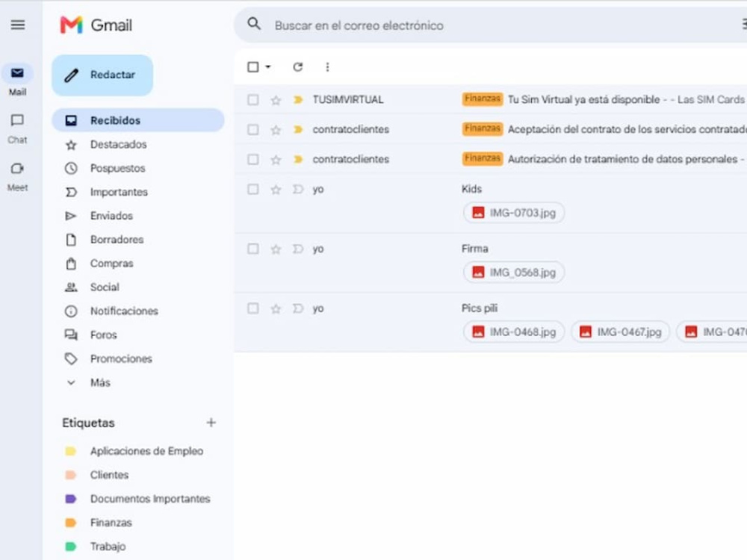Select the TUSIMVIRTUAL email checkbox
This screenshot has width=747, height=560.
point(253,100)
